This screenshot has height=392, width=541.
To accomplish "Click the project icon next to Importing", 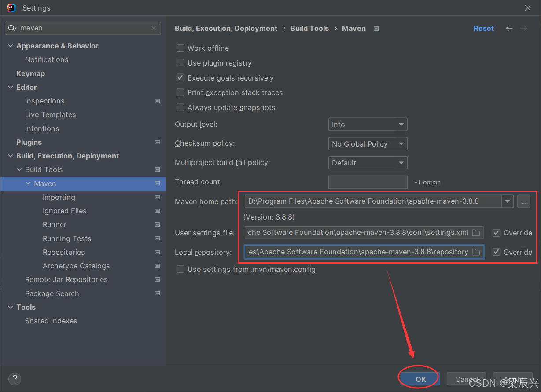I will click(x=157, y=197).
